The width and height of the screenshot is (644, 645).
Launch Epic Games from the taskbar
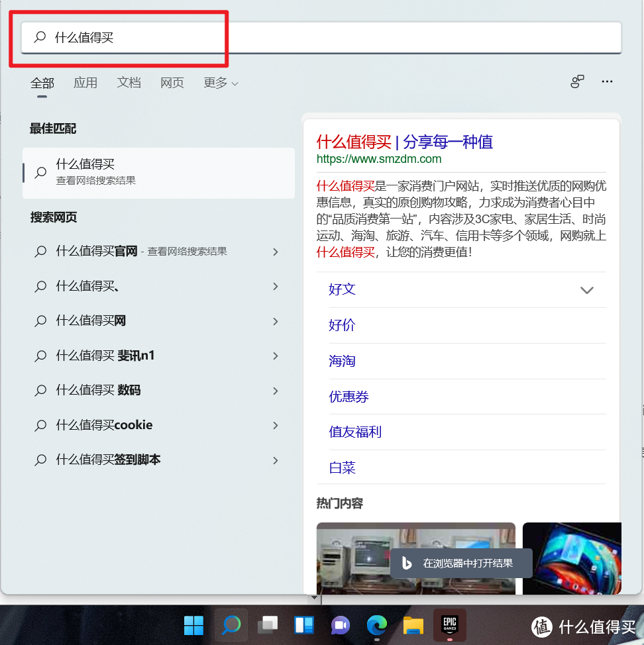449,624
